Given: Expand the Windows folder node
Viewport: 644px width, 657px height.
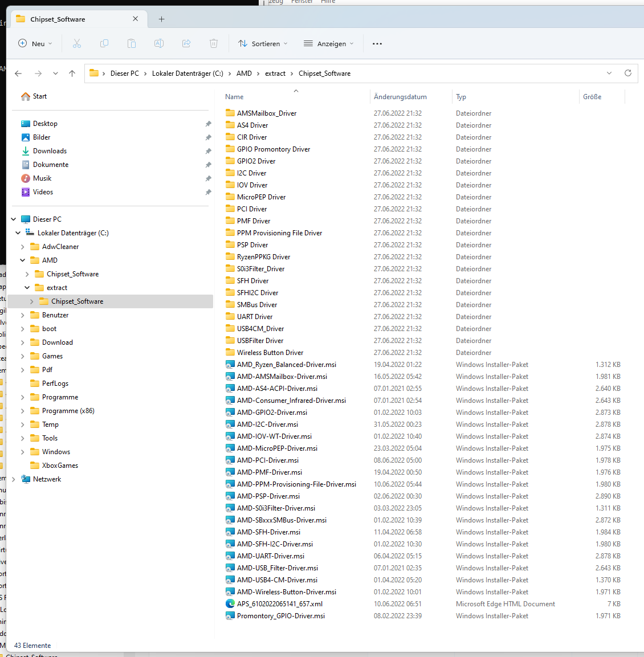Looking at the screenshot, I should click(23, 452).
